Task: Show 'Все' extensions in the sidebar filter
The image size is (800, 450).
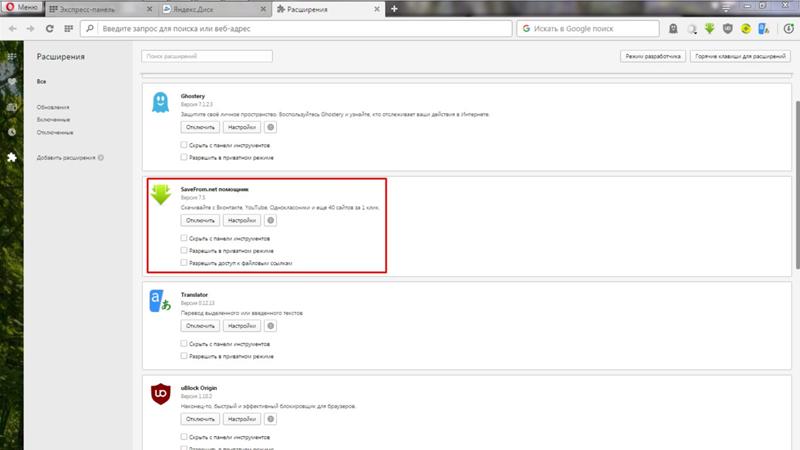Action: click(x=41, y=82)
